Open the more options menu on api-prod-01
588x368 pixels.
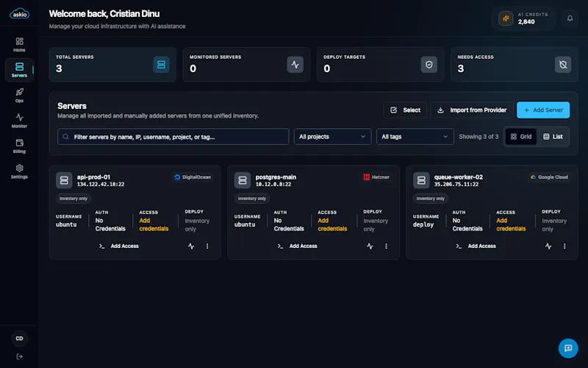click(207, 247)
